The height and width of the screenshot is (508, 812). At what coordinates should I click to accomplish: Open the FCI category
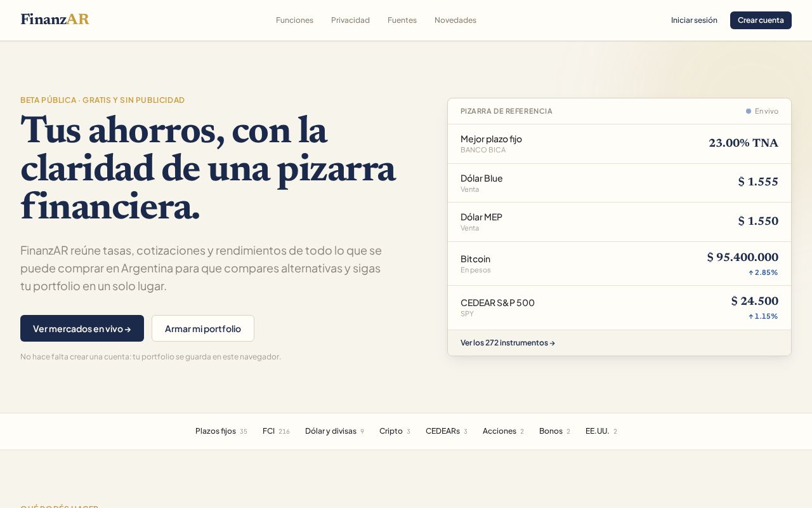point(276,431)
